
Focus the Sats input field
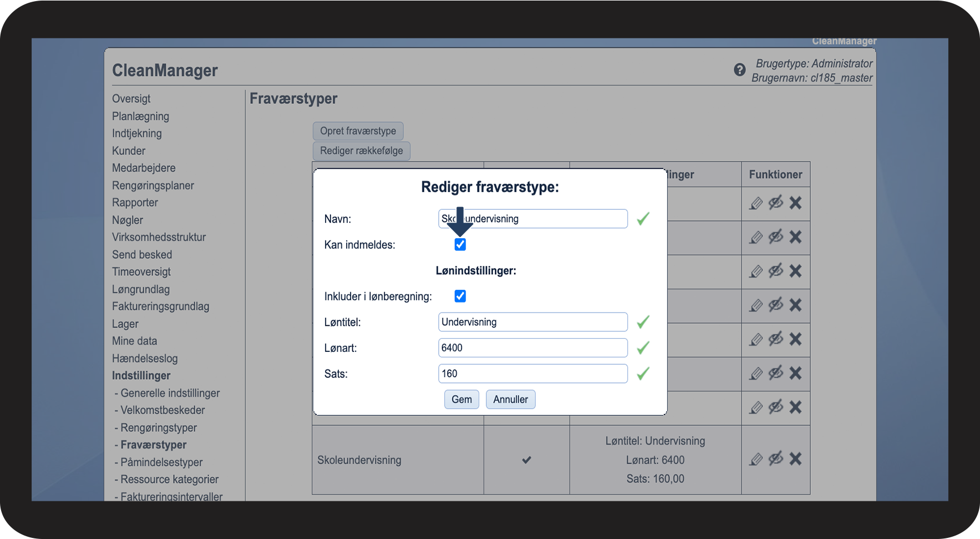click(532, 374)
